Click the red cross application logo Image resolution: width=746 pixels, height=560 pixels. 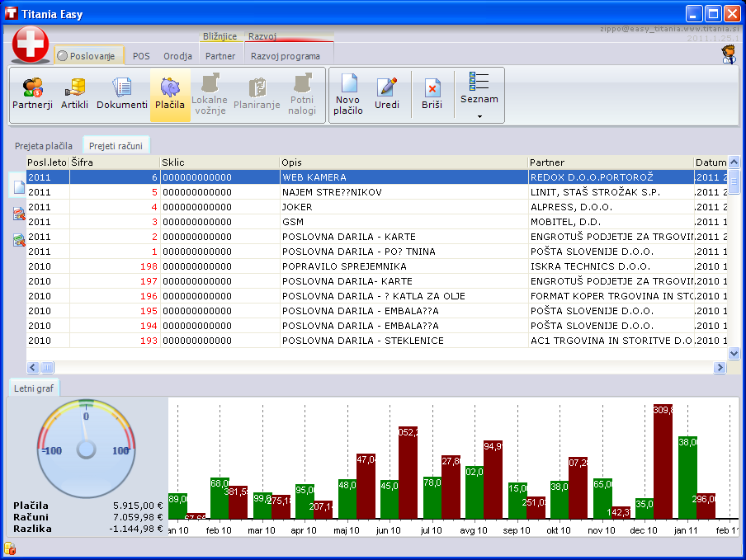coord(31,45)
